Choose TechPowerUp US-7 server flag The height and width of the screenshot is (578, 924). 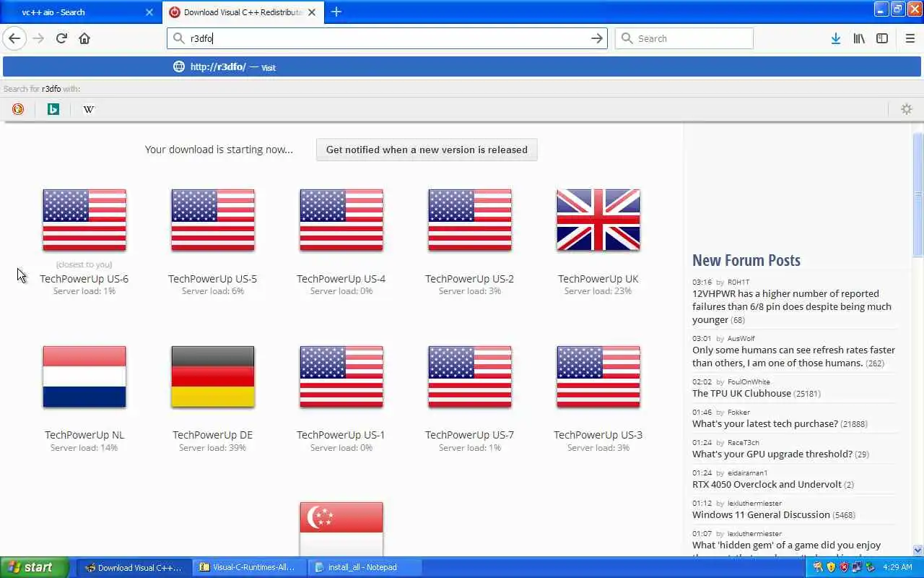(470, 377)
